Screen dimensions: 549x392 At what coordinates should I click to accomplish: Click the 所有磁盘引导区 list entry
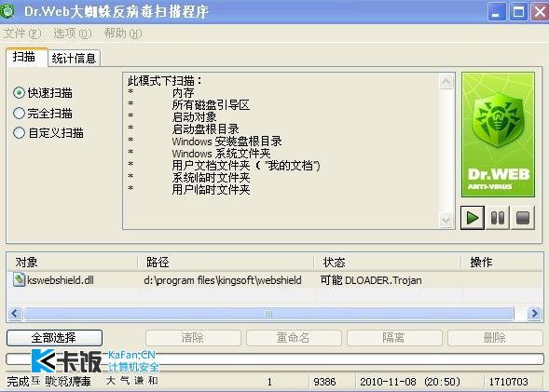coord(211,105)
